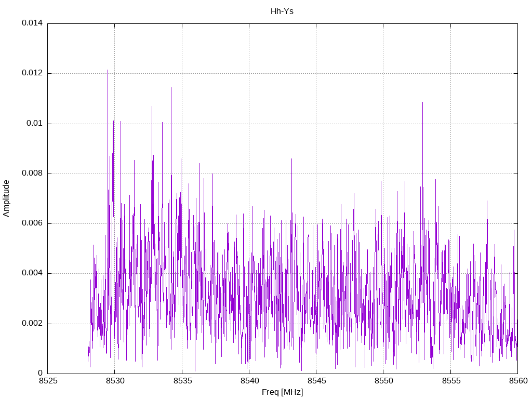Click the 0.002 y-axis tick label

tap(32, 324)
